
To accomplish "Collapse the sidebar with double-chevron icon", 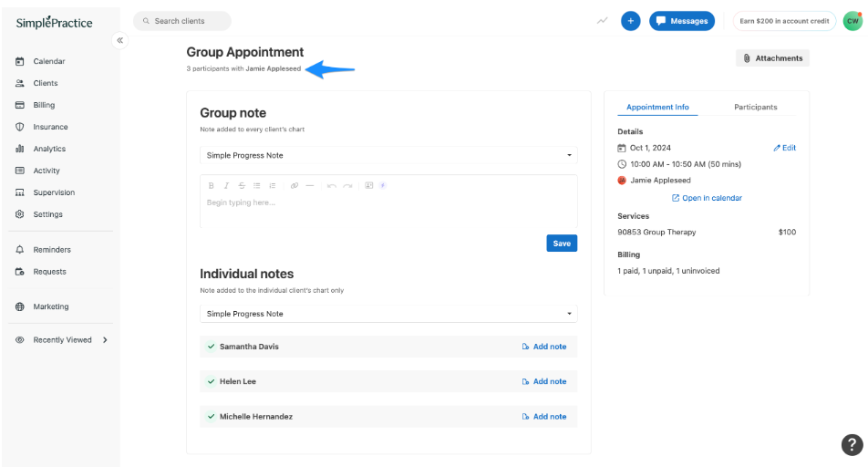I will point(119,41).
